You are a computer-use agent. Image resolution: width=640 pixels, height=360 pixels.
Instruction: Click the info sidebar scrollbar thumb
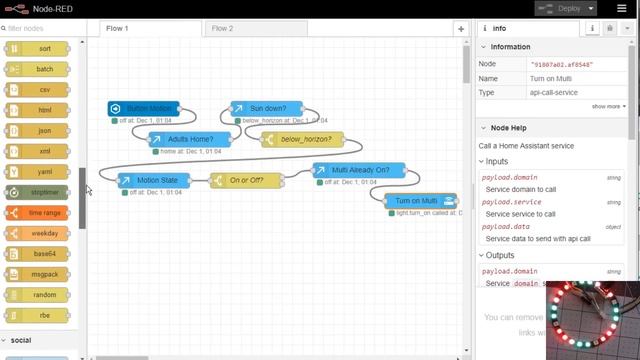point(632,92)
